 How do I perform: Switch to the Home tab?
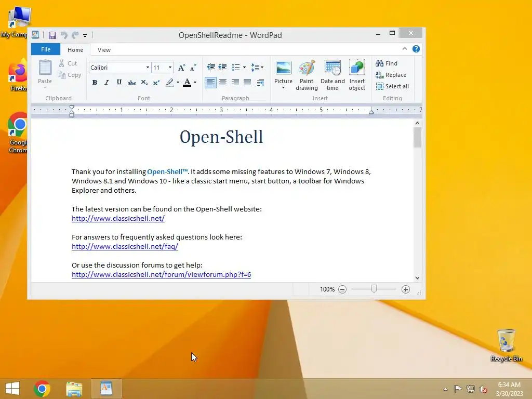(x=75, y=50)
